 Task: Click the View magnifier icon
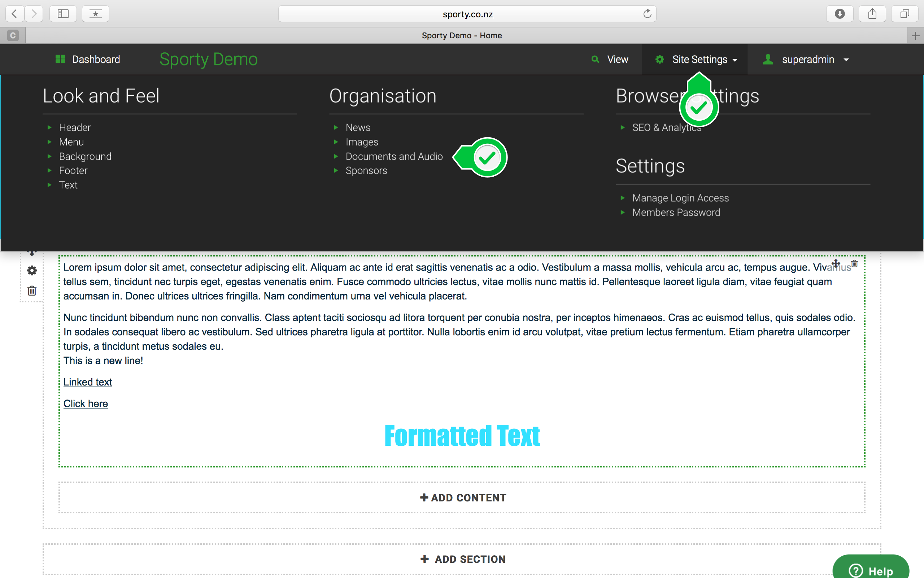(595, 59)
